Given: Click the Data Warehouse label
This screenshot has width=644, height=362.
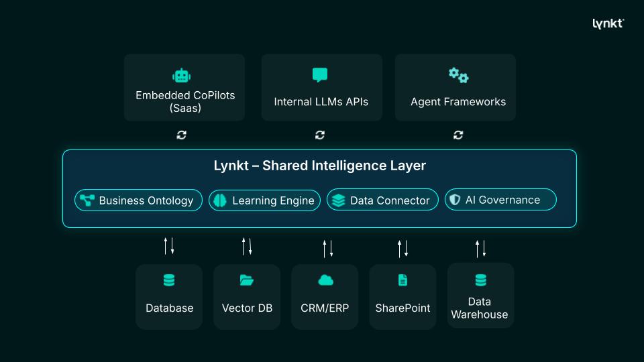Looking at the screenshot, I should coord(479,308).
